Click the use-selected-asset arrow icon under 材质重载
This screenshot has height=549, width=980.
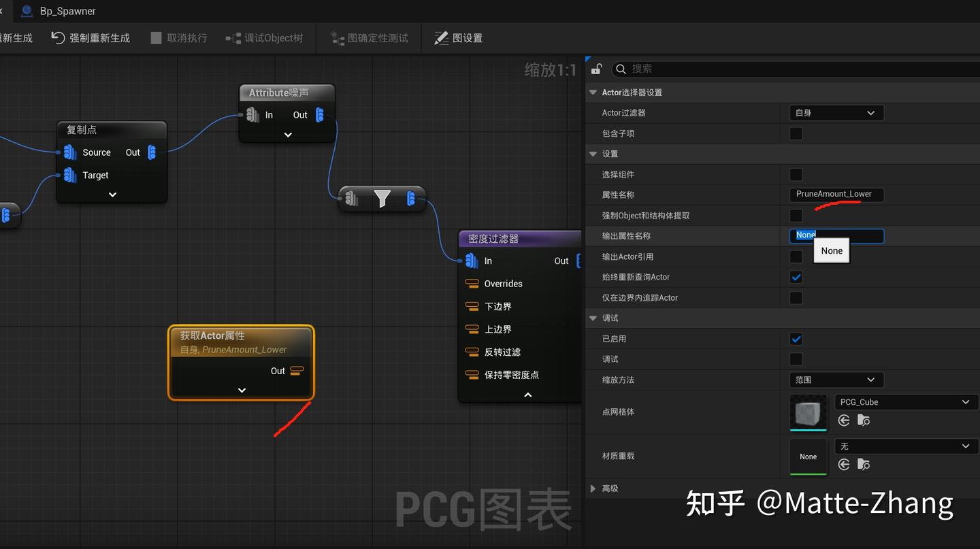(x=843, y=464)
